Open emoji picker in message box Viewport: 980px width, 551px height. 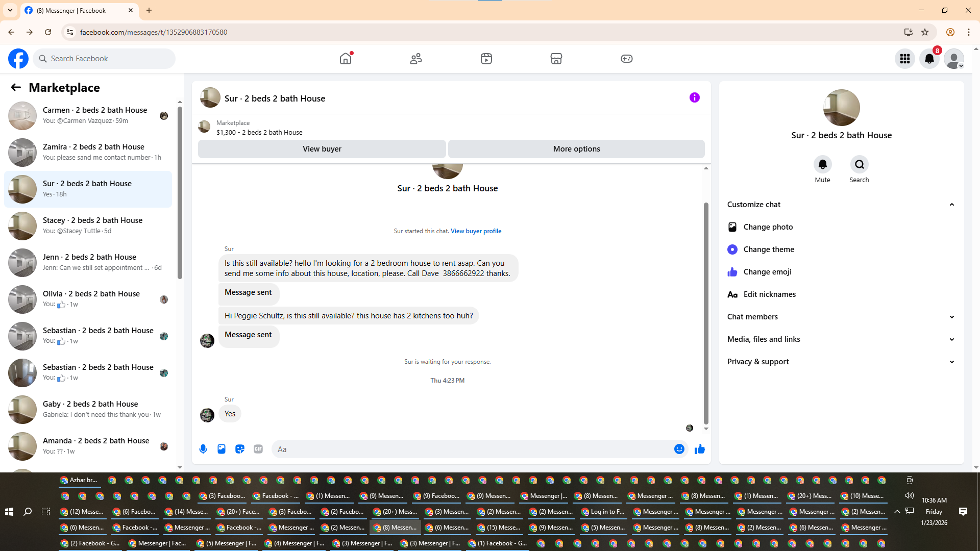pyautogui.click(x=679, y=449)
